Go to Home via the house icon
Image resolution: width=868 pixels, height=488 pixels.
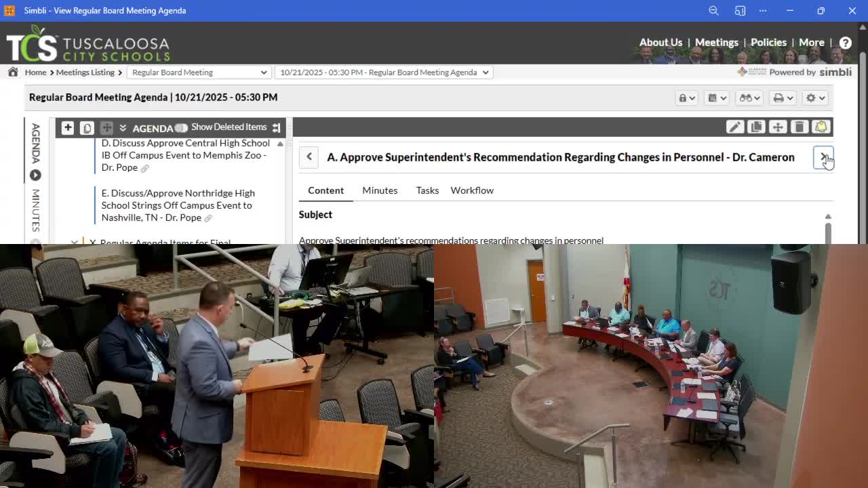pos(13,72)
